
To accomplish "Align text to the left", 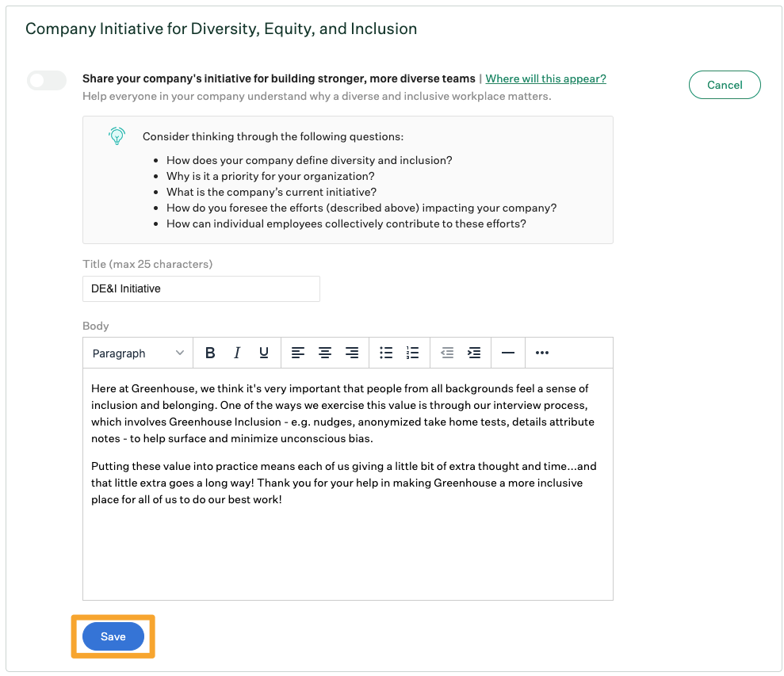I will 298,353.
